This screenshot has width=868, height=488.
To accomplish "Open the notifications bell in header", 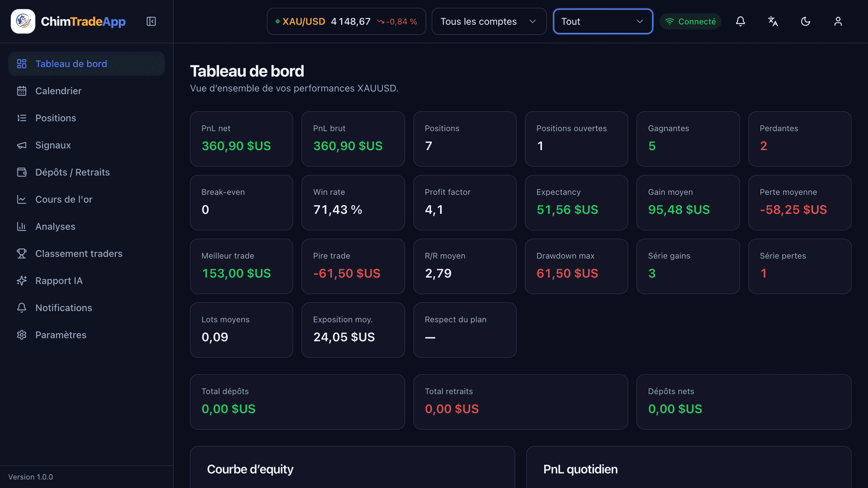I will pos(740,21).
